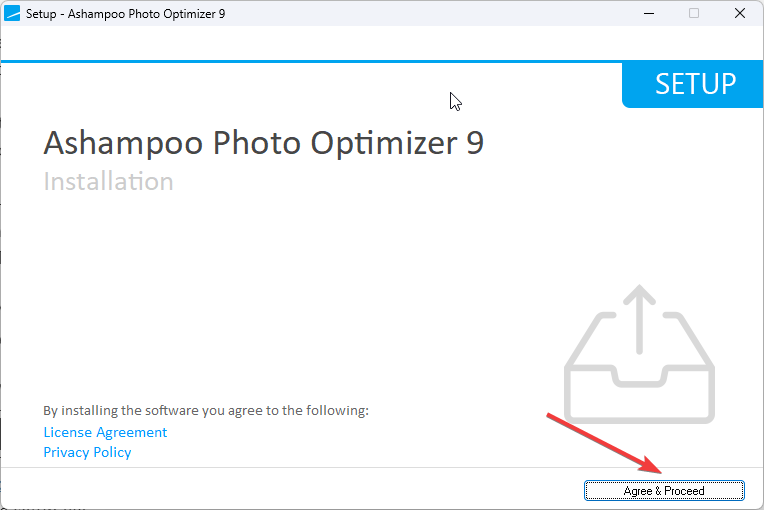Click the window title bar text
Image resolution: width=764 pixels, height=510 pixels.
click(x=125, y=14)
